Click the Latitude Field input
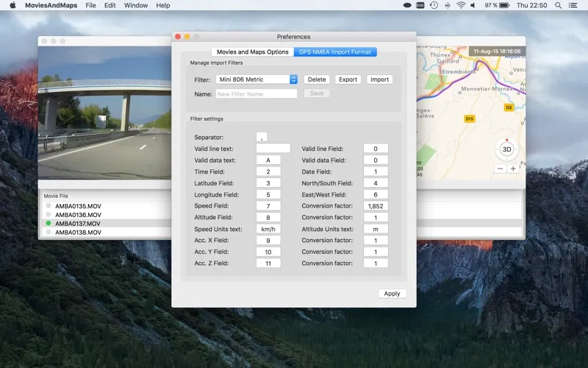 (x=268, y=183)
